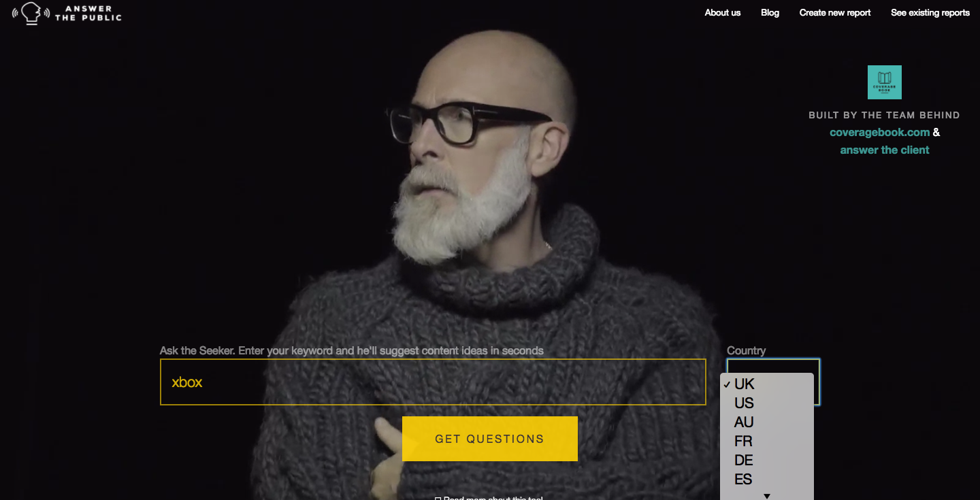980x500 pixels.
Task: Open the CoverageBook teal book icon
Action: pos(885,82)
